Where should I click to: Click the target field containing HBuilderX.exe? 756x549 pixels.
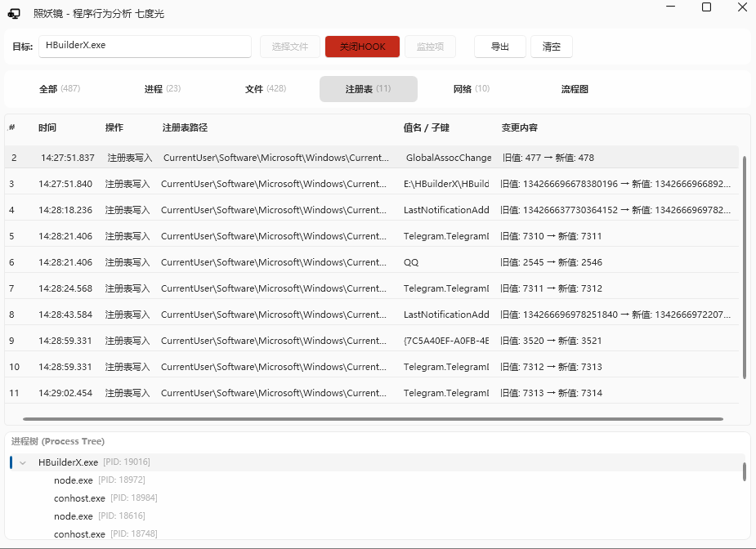point(145,47)
